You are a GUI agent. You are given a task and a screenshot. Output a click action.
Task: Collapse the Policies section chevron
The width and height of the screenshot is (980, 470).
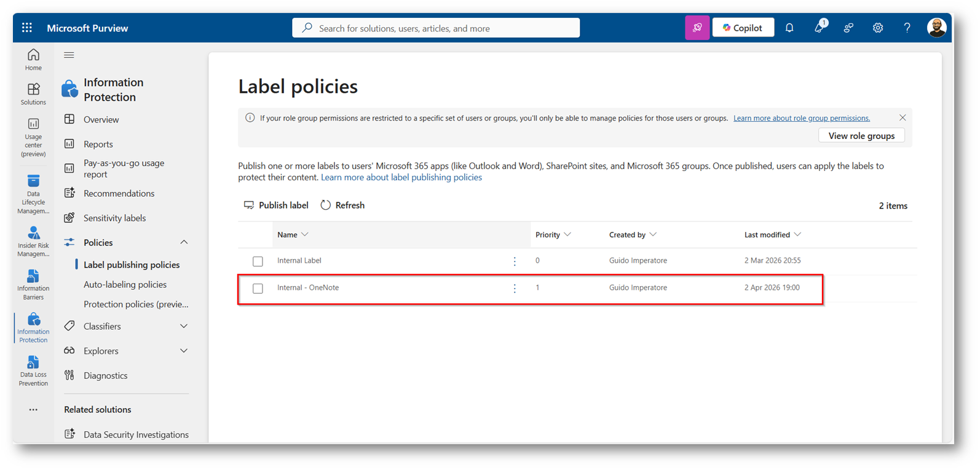tap(184, 242)
